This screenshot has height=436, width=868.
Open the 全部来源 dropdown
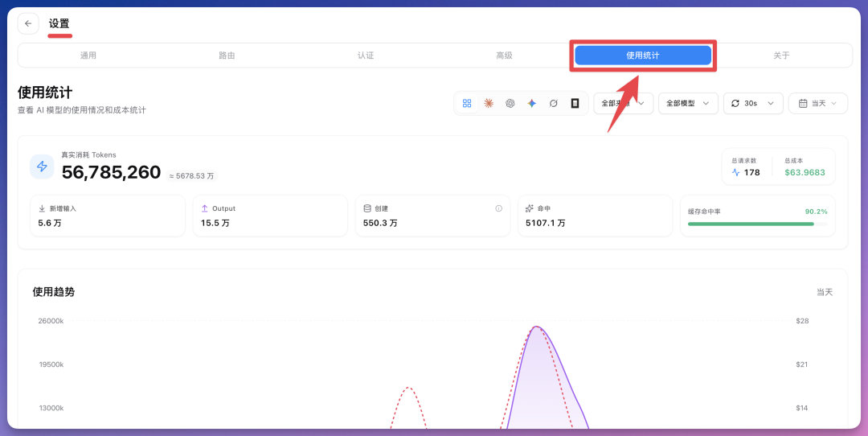[x=624, y=103]
